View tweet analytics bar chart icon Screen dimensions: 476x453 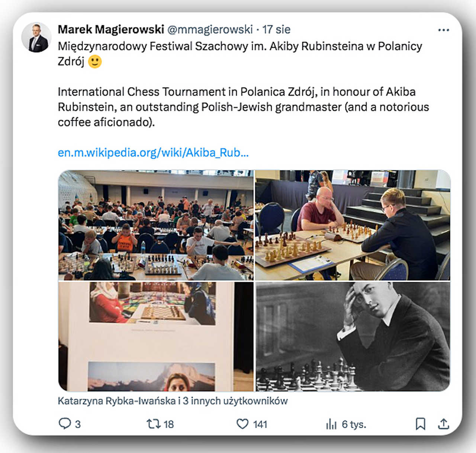click(x=331, y=424)
